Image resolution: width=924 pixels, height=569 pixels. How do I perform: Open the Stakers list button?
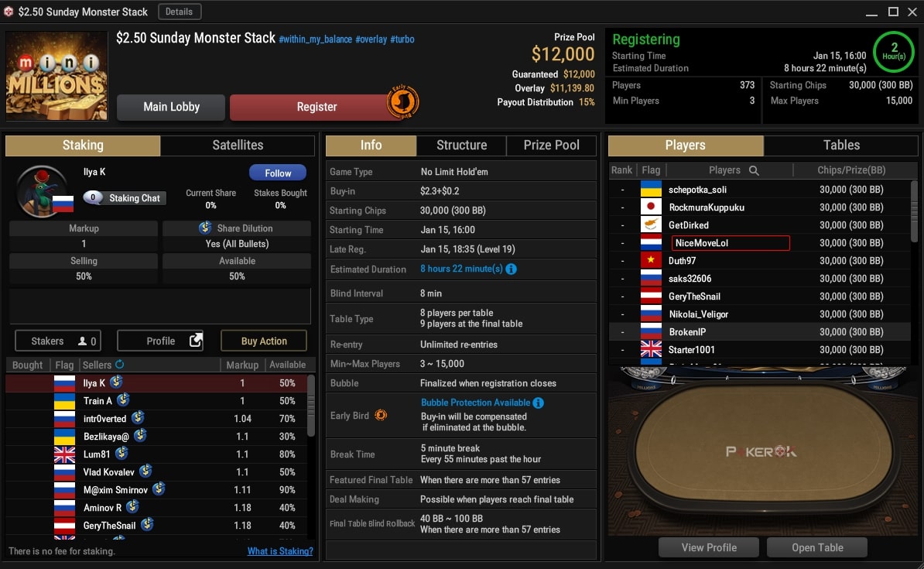pyautogui.click(x=58, y=341)
